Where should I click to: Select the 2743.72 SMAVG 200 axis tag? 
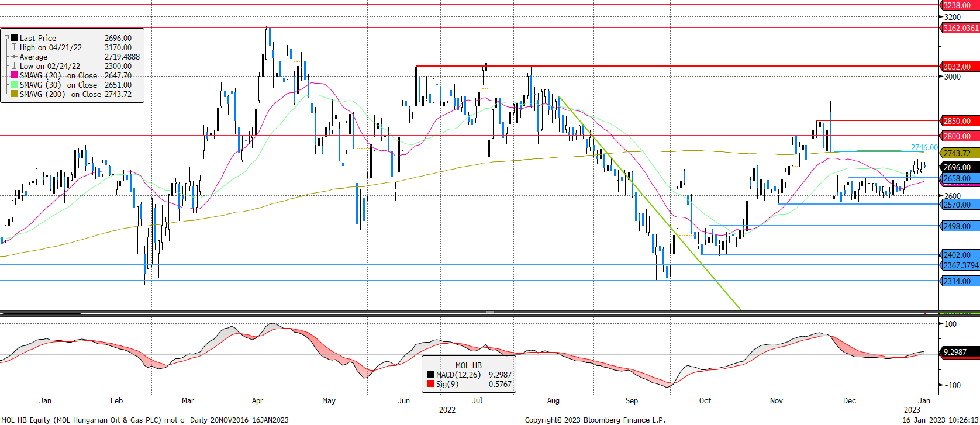click(959, 153)
